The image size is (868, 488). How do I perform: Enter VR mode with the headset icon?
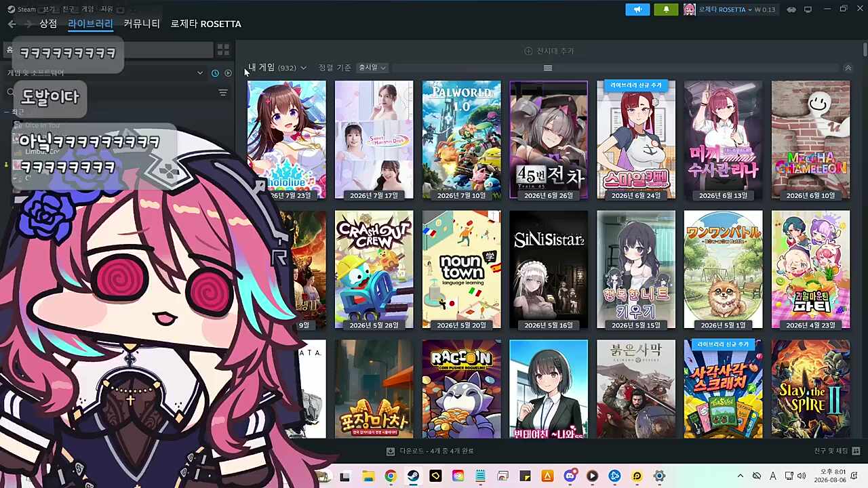tap(791, 9)
